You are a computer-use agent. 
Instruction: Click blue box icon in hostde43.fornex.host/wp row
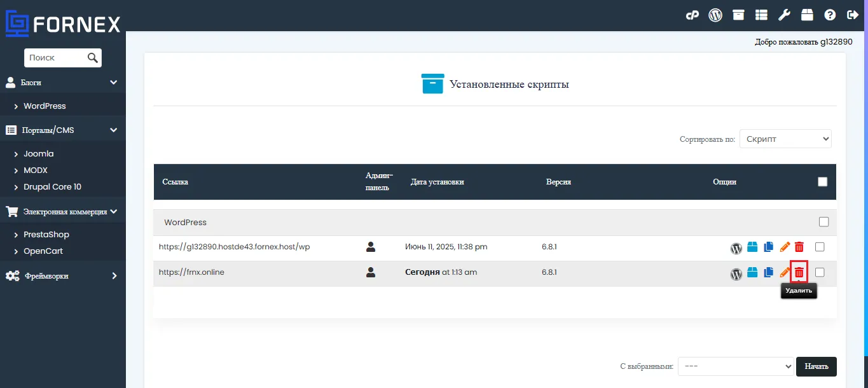[x=752, y=247]
